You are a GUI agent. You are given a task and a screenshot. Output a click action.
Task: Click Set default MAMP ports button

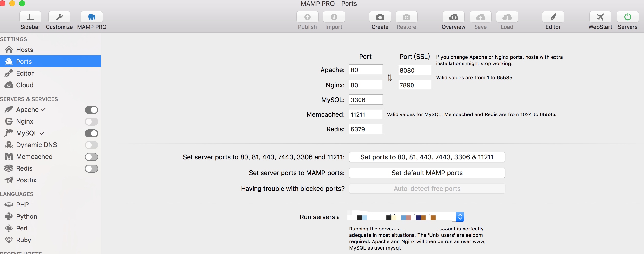[x=427, y=173]
